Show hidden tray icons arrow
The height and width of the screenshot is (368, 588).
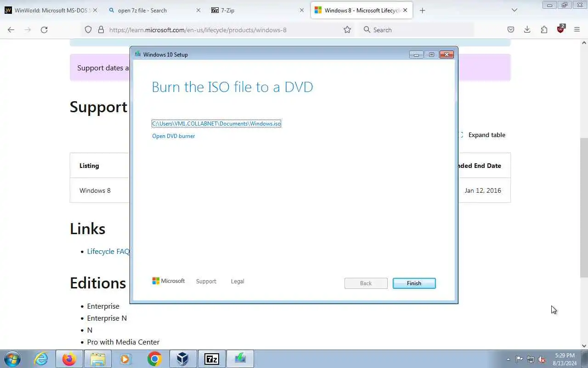pyautogui.click(x=508, y=359)
